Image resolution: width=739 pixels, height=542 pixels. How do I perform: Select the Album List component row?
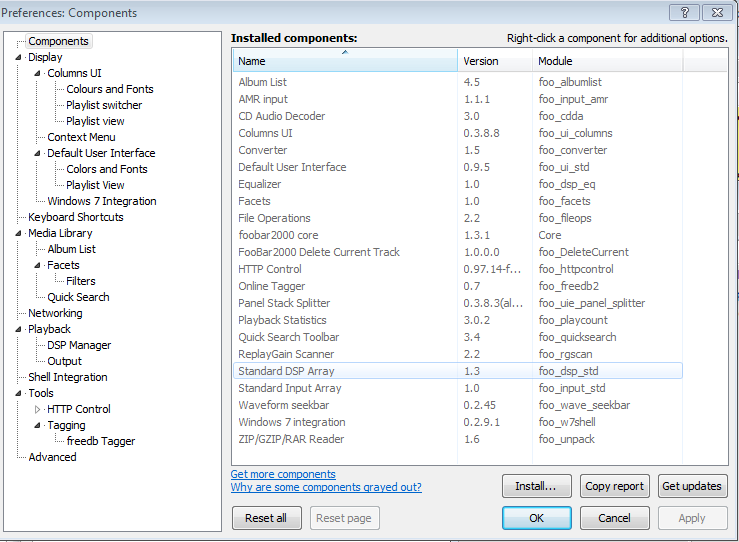(458, 82)
